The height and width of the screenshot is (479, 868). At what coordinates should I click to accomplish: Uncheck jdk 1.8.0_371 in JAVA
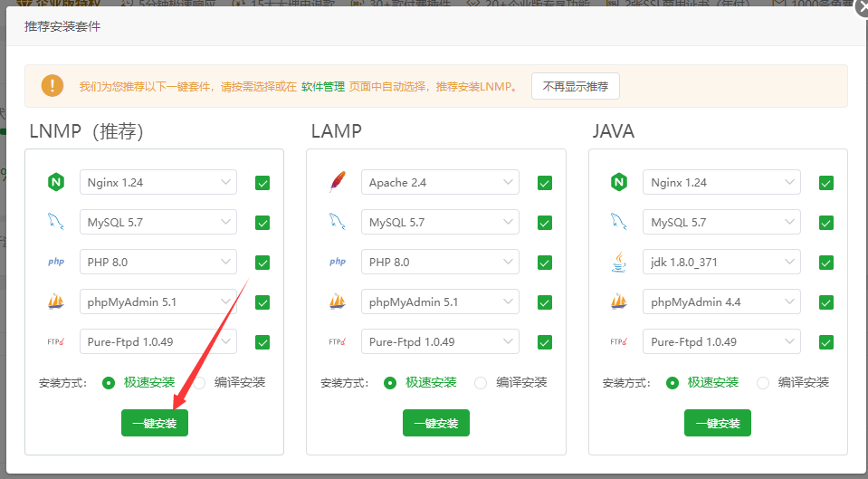tap(826, 263)
